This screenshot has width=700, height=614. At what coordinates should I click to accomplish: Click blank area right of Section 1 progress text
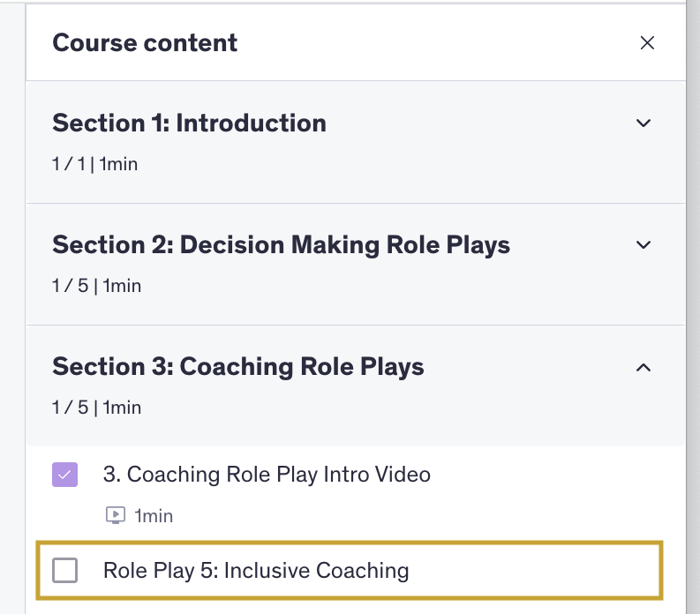click(397, 164)
